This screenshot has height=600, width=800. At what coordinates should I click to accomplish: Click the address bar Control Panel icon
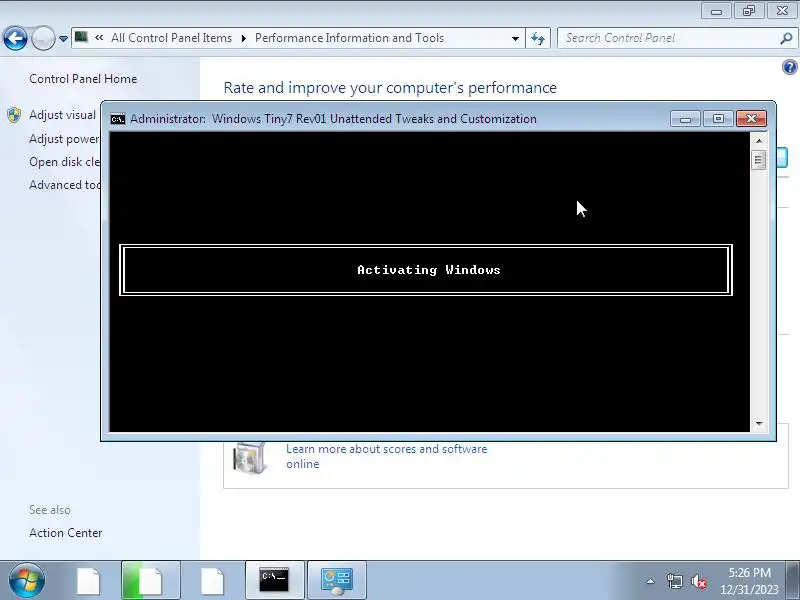81,37
